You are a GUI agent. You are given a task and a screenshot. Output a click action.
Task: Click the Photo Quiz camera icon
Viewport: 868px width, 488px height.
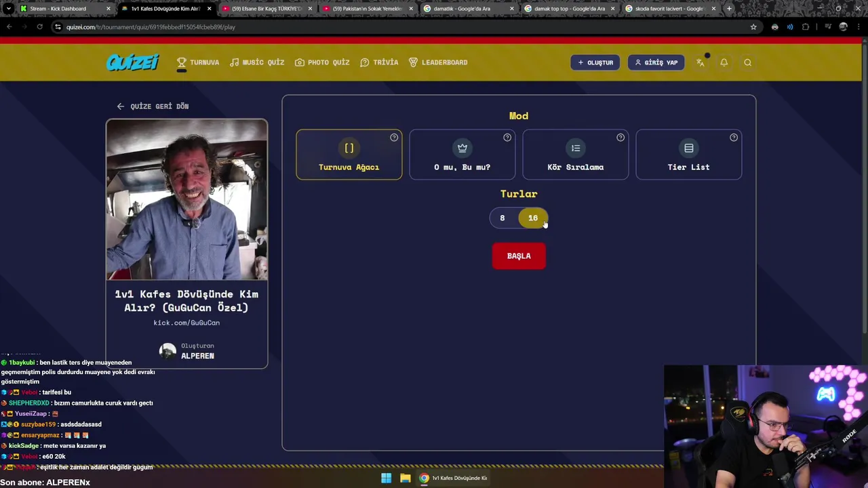300,62
